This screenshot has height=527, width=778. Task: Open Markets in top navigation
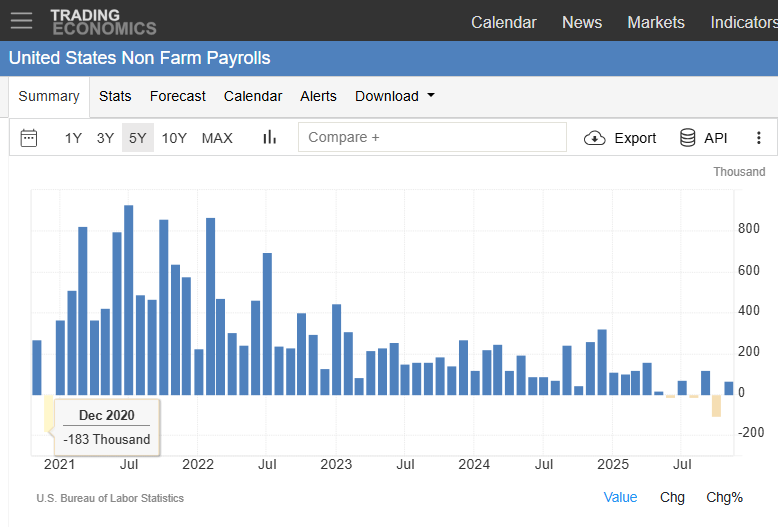click(655, 22)
